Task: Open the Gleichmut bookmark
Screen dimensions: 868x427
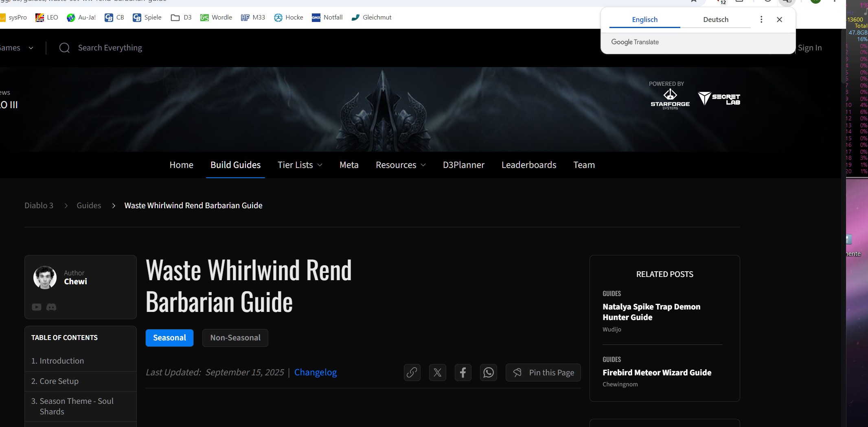Action: [371, 17]
